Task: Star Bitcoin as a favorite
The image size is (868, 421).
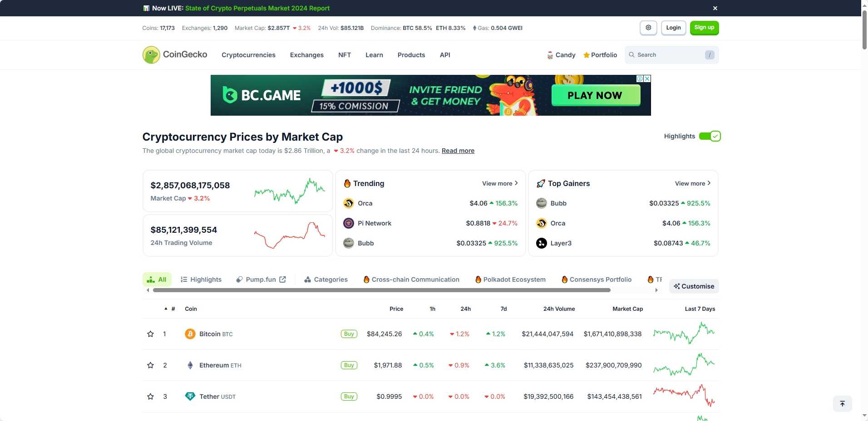Action: [150, 334]
